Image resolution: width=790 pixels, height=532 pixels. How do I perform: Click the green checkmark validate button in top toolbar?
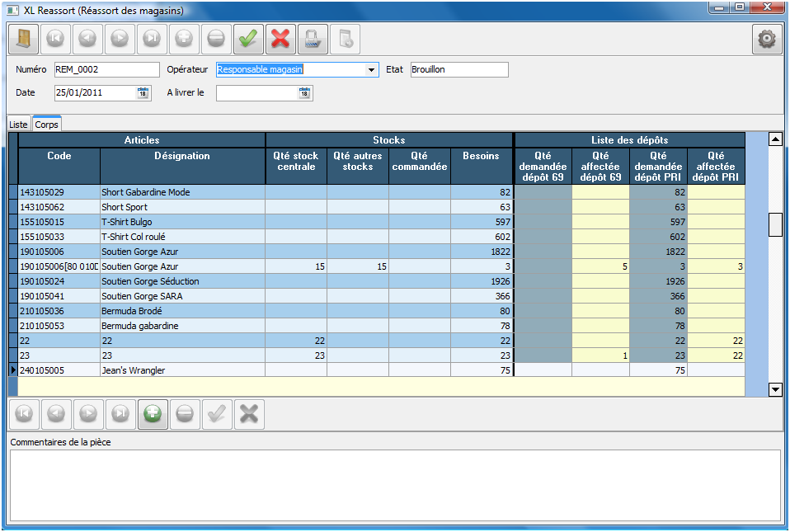coord(248,38)
